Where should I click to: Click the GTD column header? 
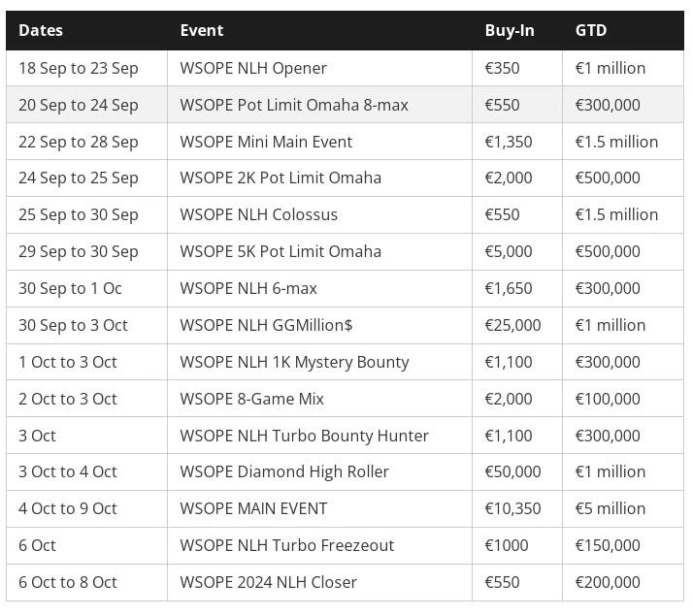point(591,30)
